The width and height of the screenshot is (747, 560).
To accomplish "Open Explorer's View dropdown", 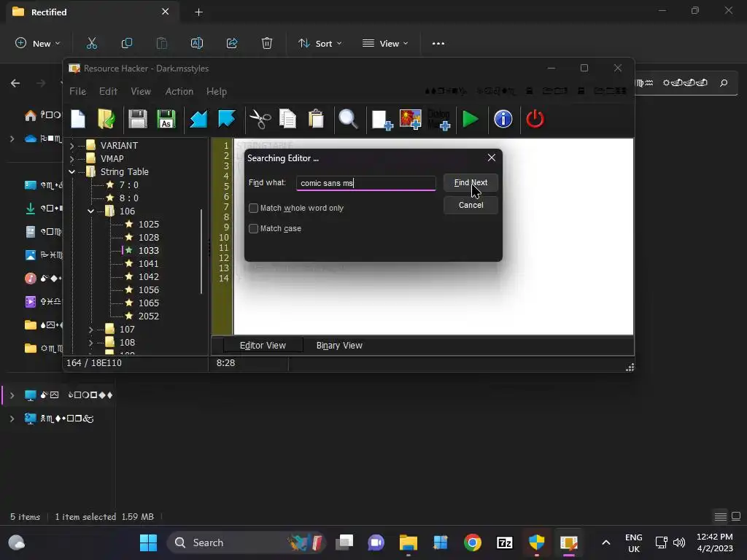I will tap(385, 43).
